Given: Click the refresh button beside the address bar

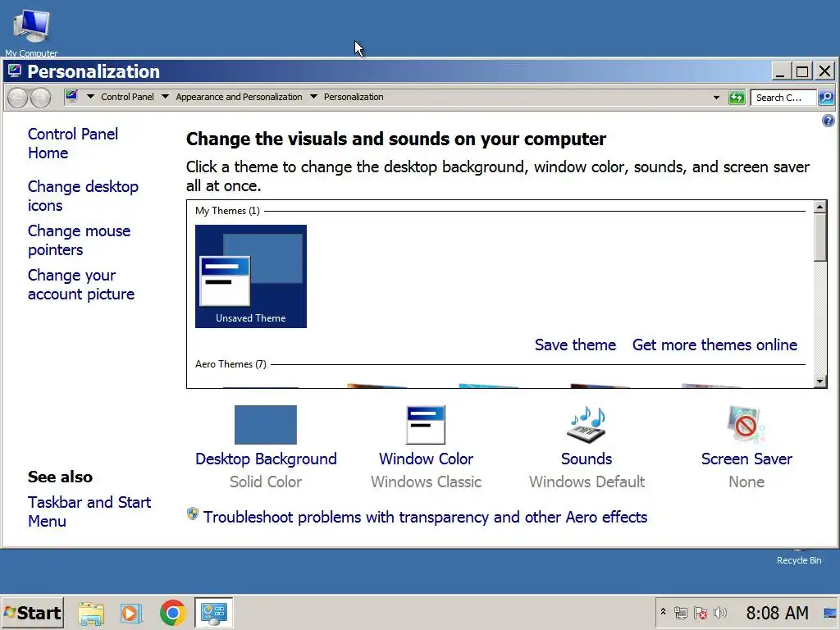Looking at the screenshot, I should pyautogui.click(x=737, y=98).
